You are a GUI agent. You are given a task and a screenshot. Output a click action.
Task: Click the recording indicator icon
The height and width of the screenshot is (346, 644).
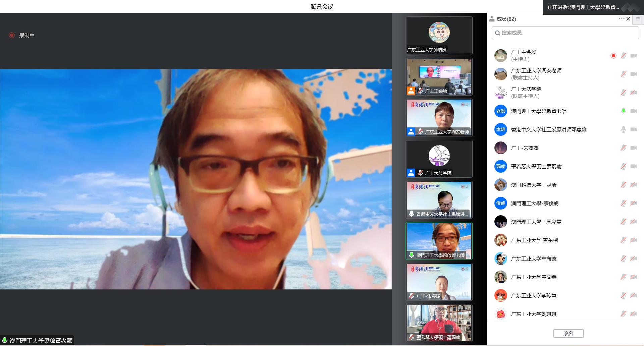(12, 35)
